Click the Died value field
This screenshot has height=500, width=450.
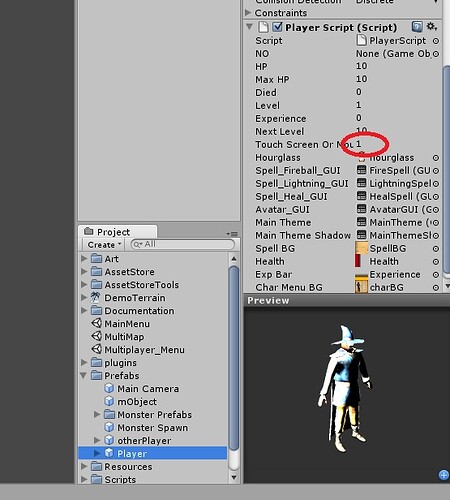pos(398,92)
